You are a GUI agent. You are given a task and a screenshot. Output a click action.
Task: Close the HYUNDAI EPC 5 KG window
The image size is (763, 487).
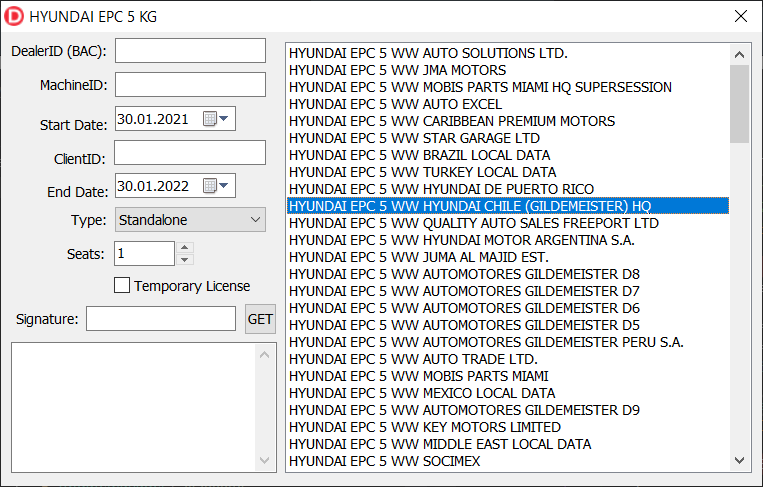741,16
